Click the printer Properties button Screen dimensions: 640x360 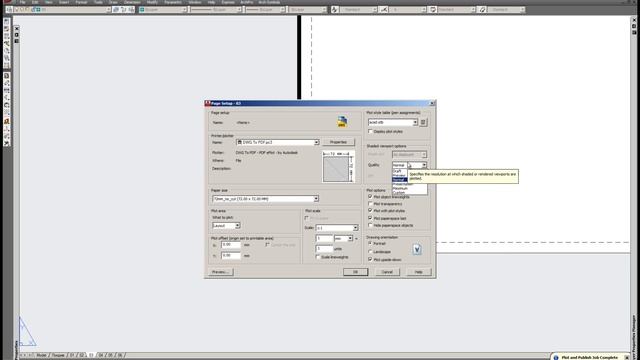tap(338, 142)
